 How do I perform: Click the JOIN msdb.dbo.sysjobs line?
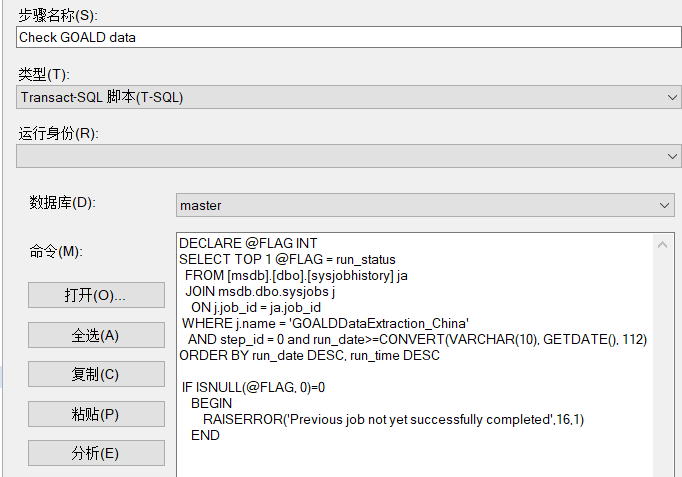coord(260,291)
